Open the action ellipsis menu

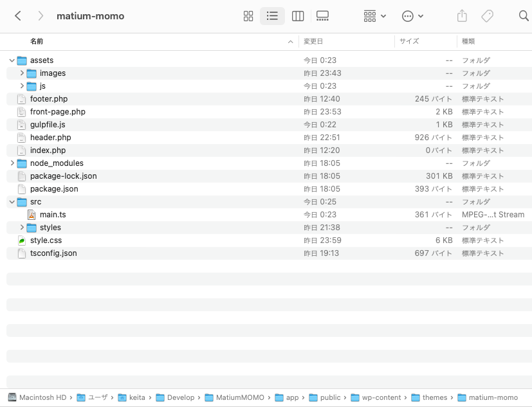[x=412, y=16]
